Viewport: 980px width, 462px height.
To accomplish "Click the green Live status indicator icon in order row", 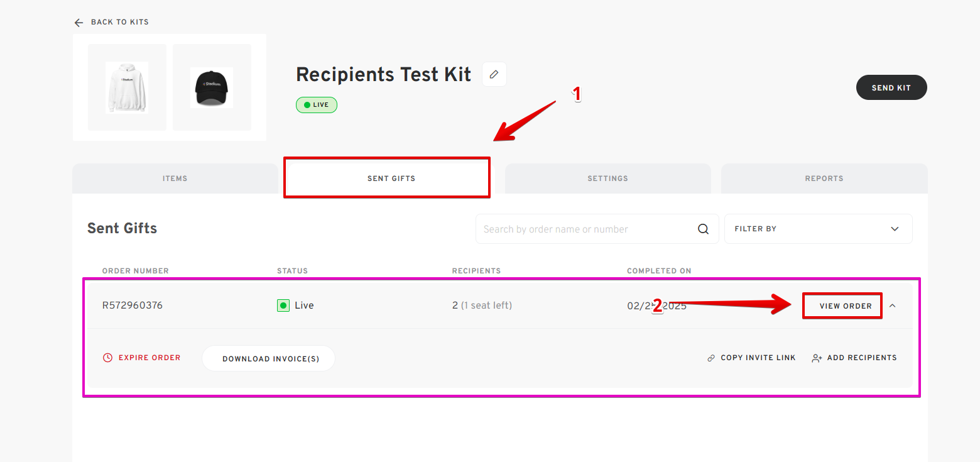I will click(283, 305).
